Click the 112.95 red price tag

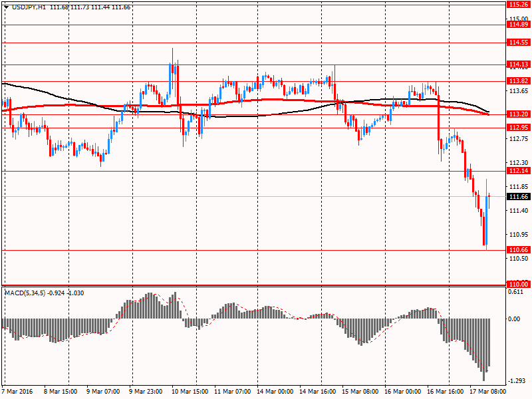coord(518,128)
